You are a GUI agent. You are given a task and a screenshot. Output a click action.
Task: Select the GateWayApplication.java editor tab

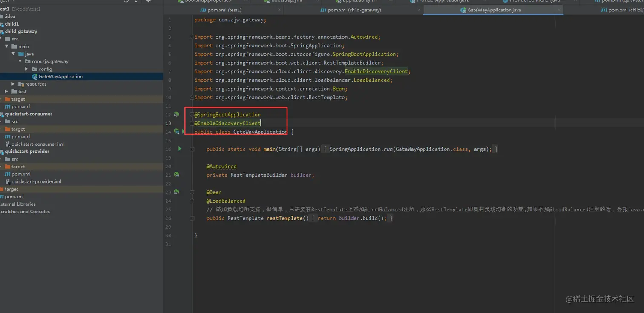(494, 10)
